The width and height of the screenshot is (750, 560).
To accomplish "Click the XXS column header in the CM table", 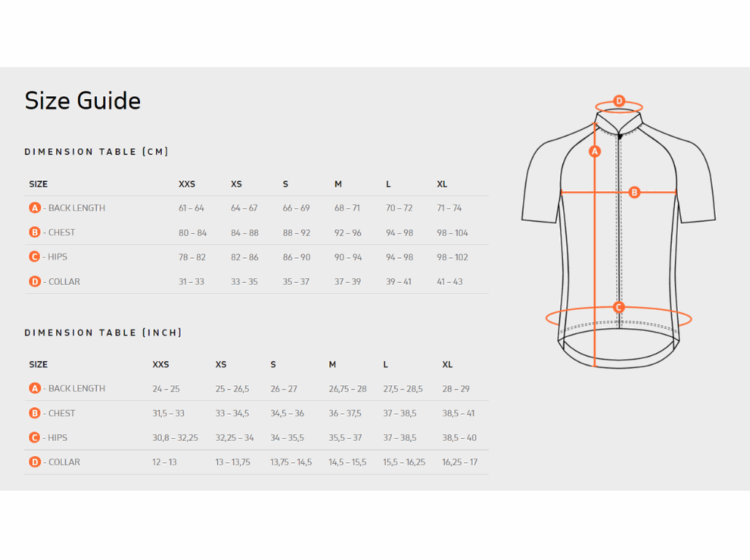I will 187,184.
